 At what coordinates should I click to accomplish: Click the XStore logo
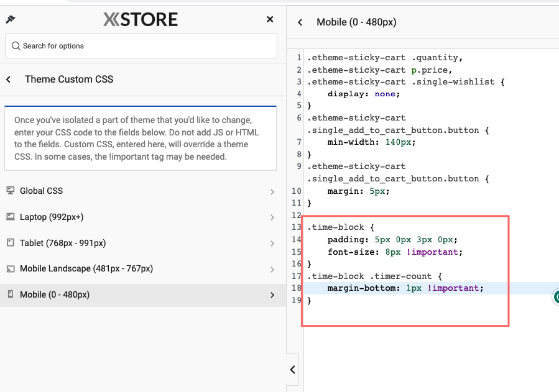point(141,19)
